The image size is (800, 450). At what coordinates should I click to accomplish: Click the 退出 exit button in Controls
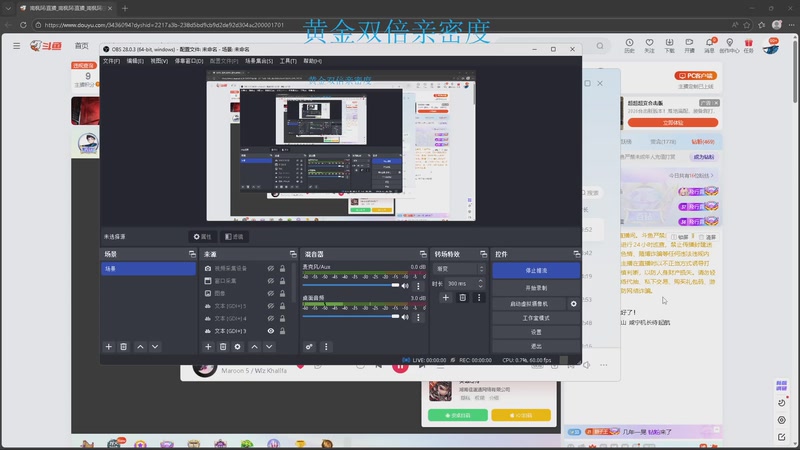pyautogui.click(x=536, y=346)
